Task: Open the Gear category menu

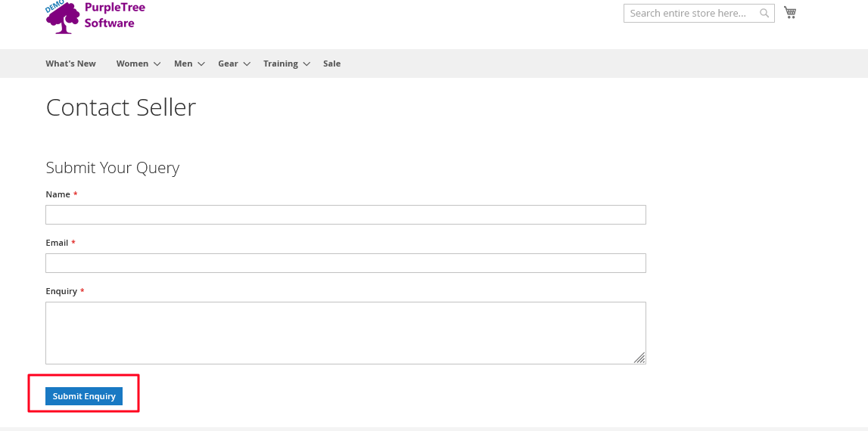Action: pyautogui.click(x=228, y=64)
